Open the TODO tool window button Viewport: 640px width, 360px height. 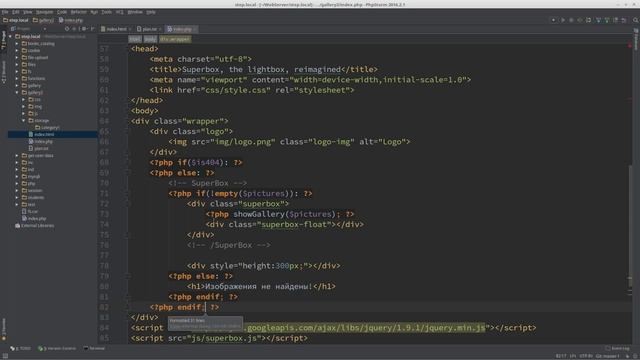20,348
